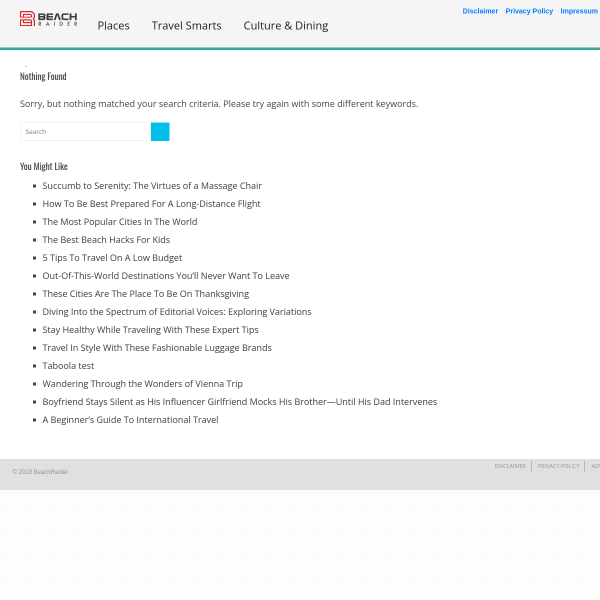
Task: Open the Travel Smarts menu
Action: coord(186,26)
